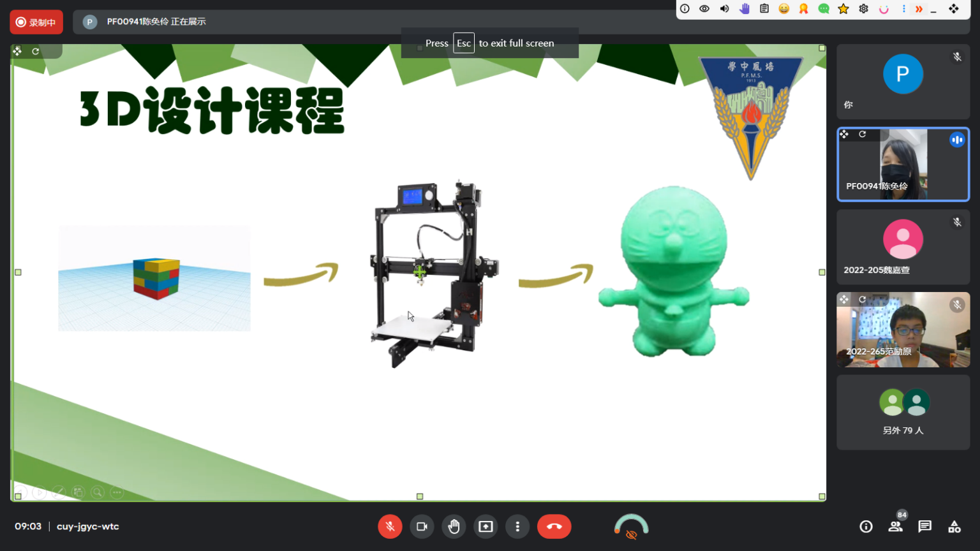This screenshot has width=980, height=551.
Task: Click the next slide arrow in slideshow controls
Action: pos(39,492)
